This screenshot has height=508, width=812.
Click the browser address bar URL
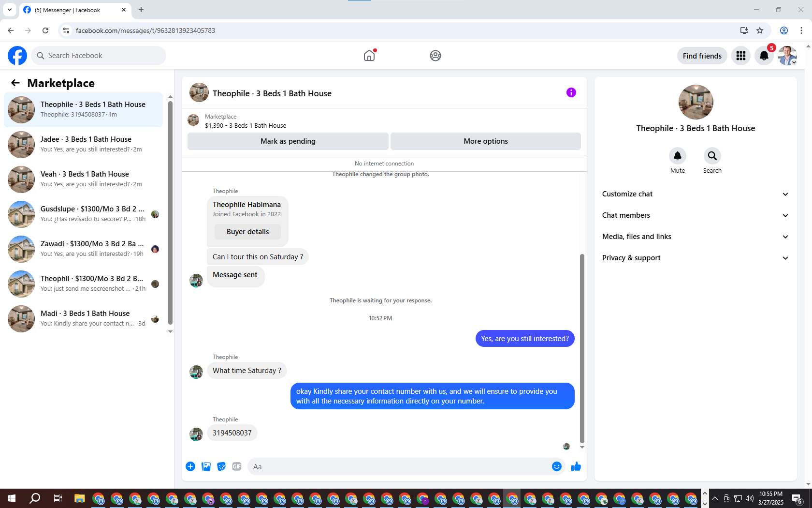pos(145,30)
